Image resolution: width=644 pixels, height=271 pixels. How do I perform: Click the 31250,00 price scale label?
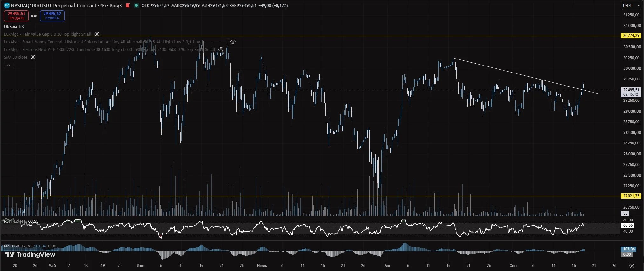coord(631,15)
